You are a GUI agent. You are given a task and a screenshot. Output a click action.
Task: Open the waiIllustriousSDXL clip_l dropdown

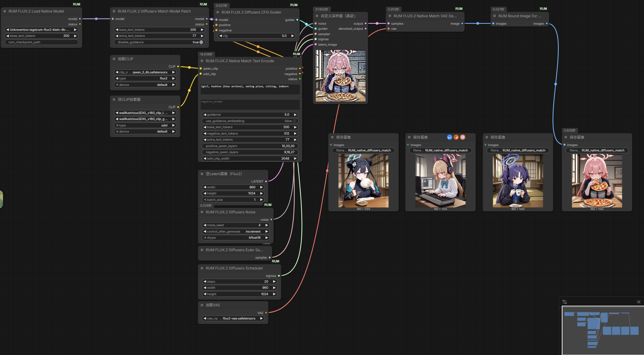(145, 113)
